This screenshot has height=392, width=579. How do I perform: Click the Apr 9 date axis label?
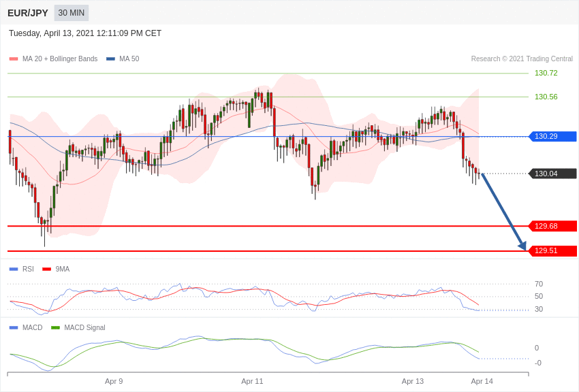(114, 381)
